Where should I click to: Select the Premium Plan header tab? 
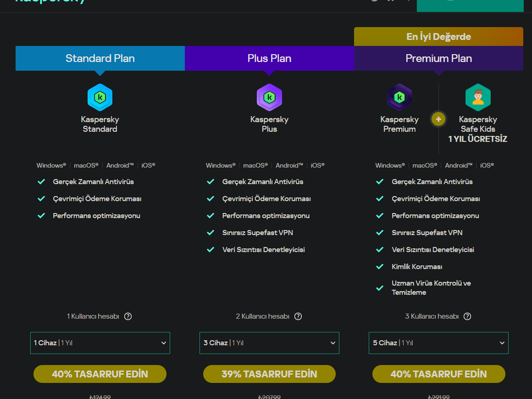click(438, 58)
